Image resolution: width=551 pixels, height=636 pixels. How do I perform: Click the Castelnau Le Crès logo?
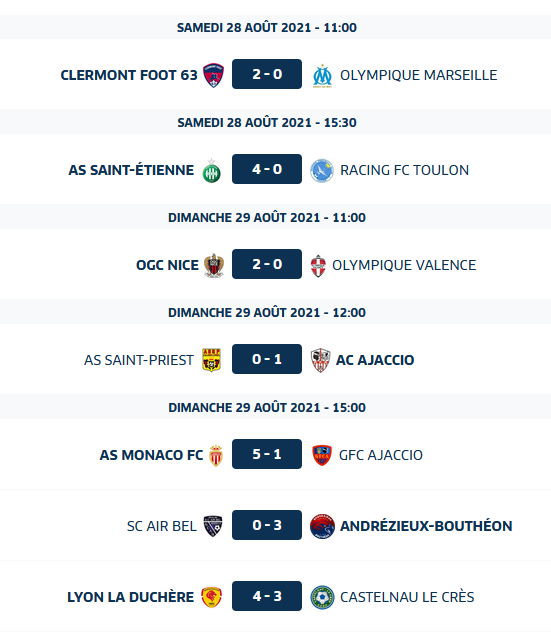pos(322,597)
